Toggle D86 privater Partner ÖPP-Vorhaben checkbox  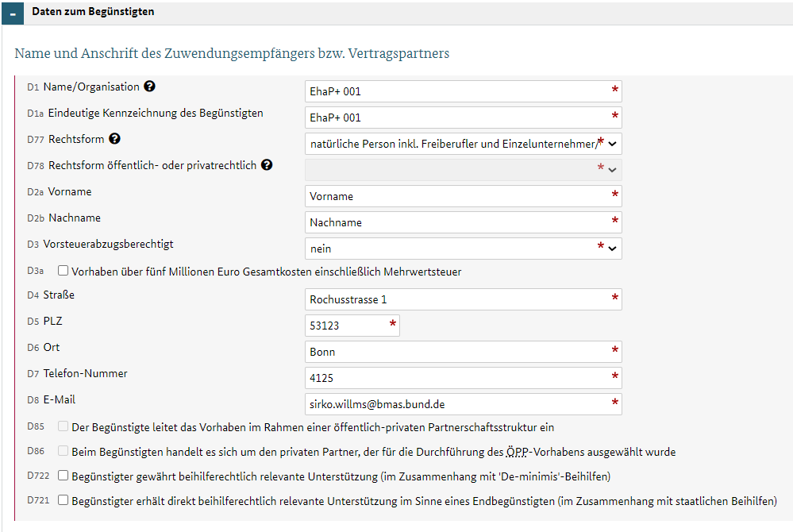click(64, 450)
